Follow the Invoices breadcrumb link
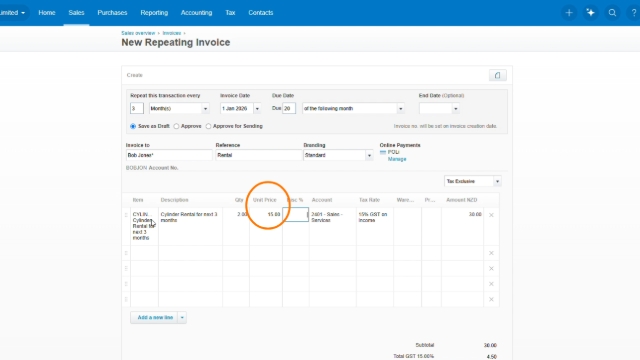The image size is (640, 360). [x=171, y=33]
